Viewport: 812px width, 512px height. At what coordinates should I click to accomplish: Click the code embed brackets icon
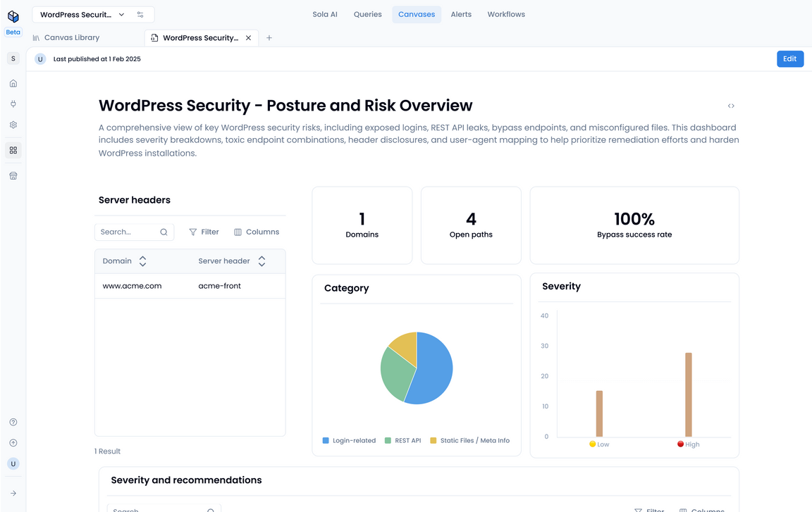[731, 106]
